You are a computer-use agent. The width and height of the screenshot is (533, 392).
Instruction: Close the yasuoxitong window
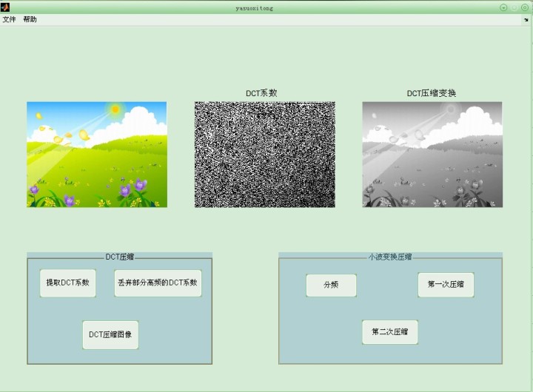(525, 7)
